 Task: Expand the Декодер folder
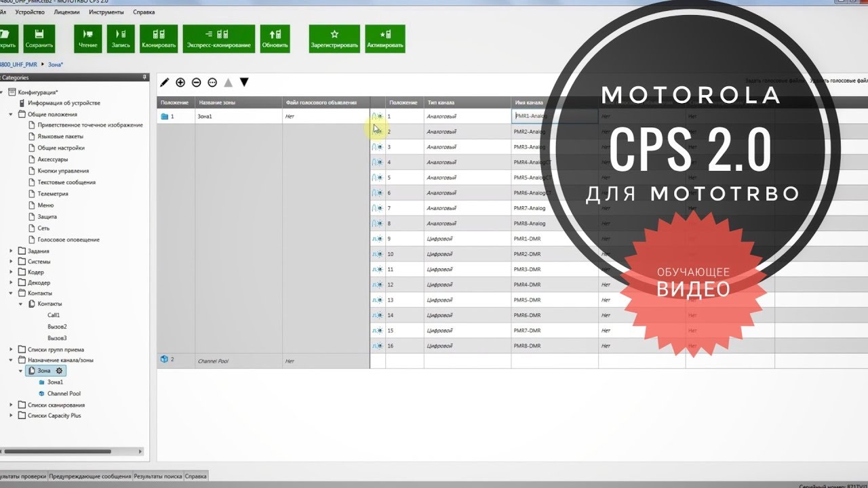(12, 283)
